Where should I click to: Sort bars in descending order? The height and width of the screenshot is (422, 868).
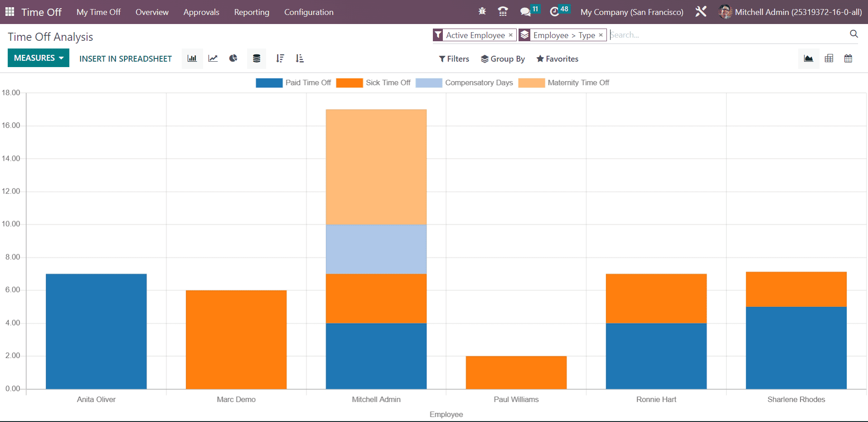coord(280,58)
